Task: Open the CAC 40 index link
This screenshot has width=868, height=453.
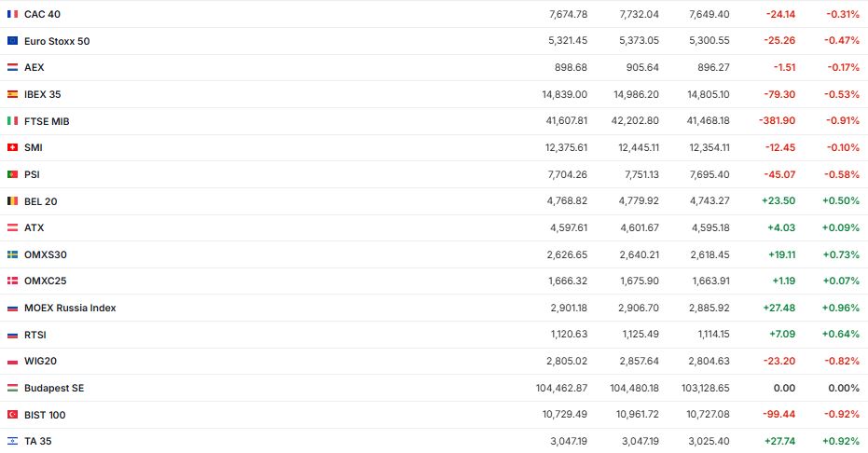Action: pyautogui.click(x=43, y=14)
